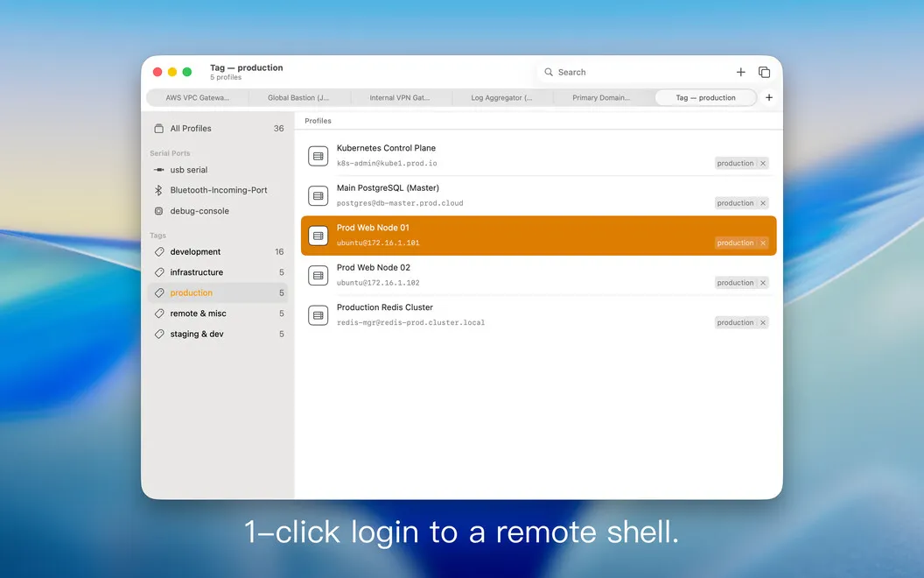924x578 pixels.
Task: Click the address k8s-admin@kube1.prod.io
Action: [387, 164]
